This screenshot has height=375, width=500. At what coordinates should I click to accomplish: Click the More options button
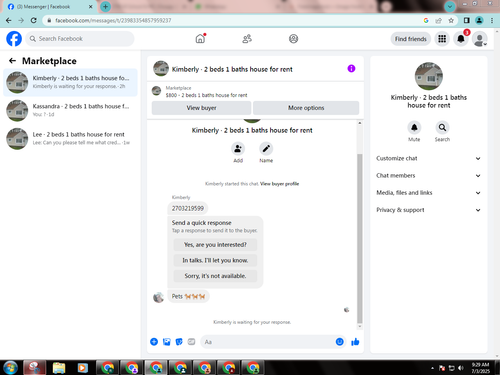click(x=306, y=108)
